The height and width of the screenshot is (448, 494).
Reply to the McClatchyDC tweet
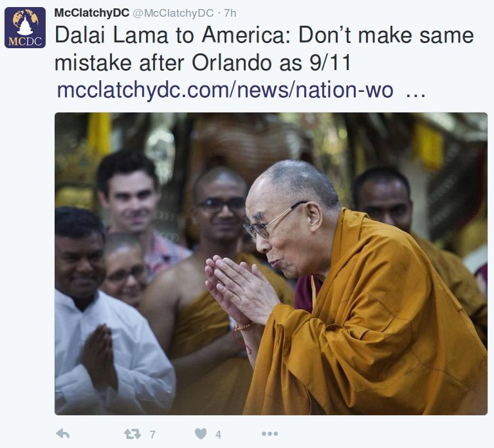tap(62, 434)
